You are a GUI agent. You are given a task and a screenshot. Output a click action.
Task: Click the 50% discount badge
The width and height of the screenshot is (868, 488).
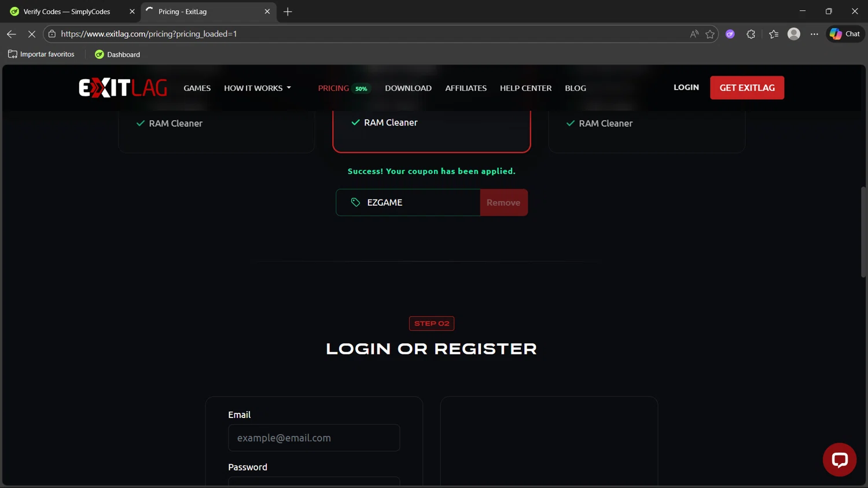pos(361,88)
